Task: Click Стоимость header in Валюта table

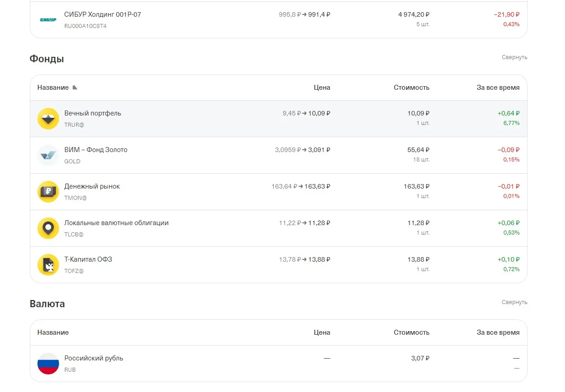Action: 412,332
